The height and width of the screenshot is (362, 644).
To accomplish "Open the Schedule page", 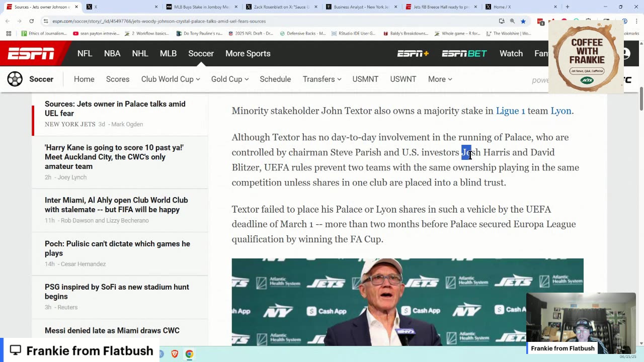I will pyautogui.click(x=275, y=79).
